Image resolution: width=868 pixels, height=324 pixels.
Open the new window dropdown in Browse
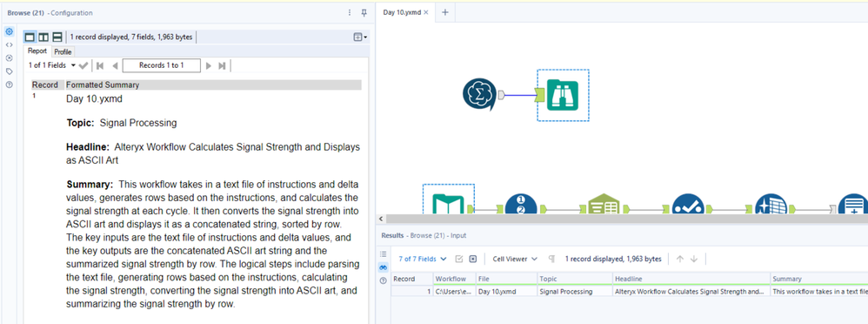[x=360, y=37]
